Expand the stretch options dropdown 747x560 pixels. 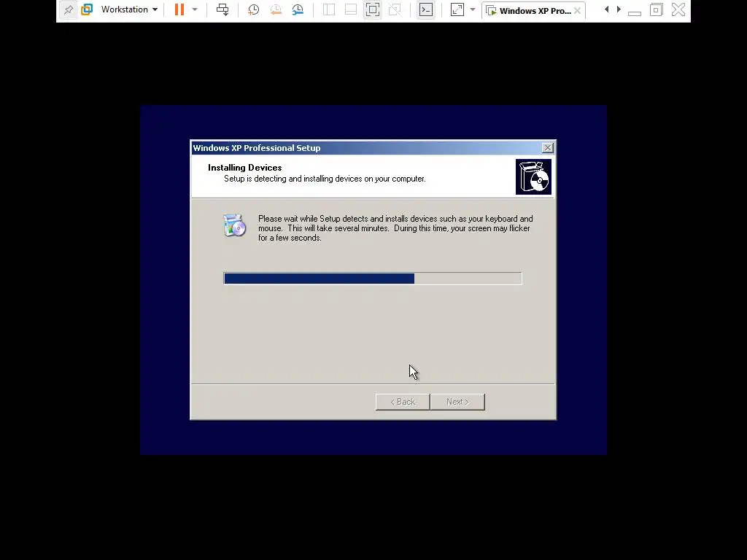[473, 9]
